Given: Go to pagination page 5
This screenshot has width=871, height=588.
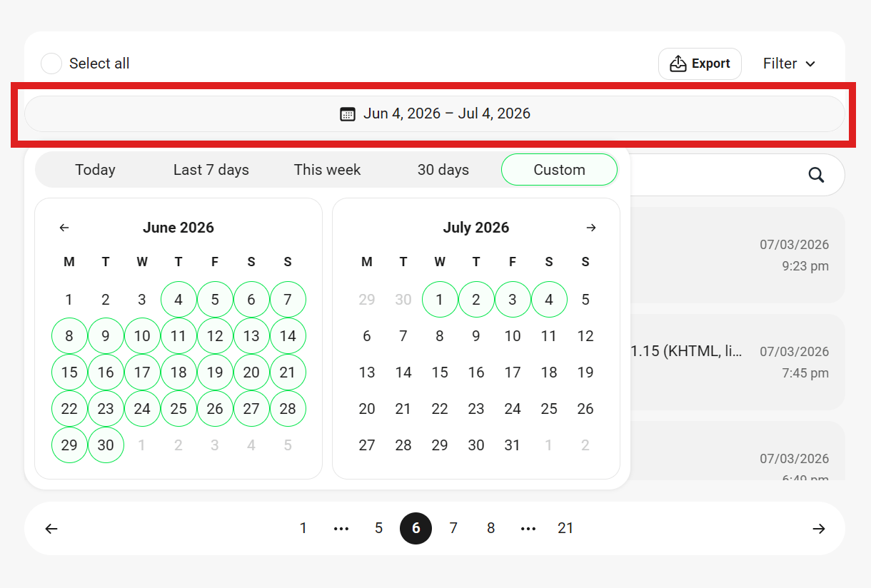Looking at the screenshot, I should coord(378,529).
